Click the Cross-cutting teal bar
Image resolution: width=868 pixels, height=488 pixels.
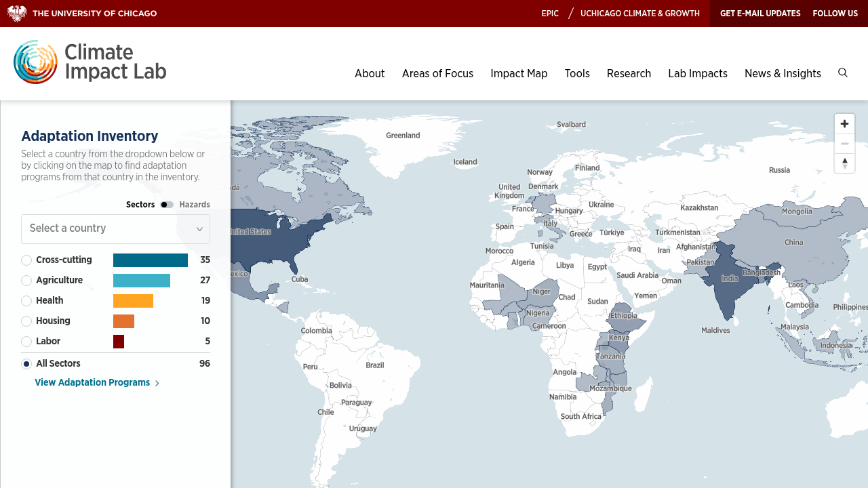pos(151,260)
